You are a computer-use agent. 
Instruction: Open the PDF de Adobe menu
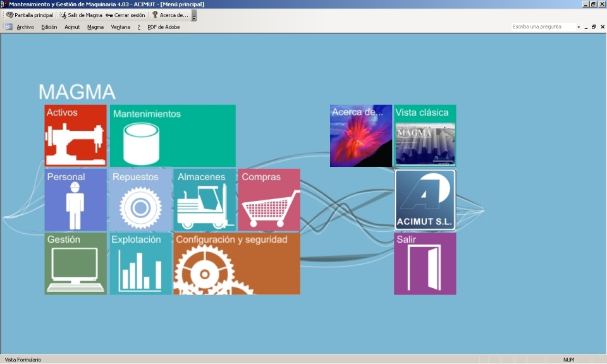(163, 27)
